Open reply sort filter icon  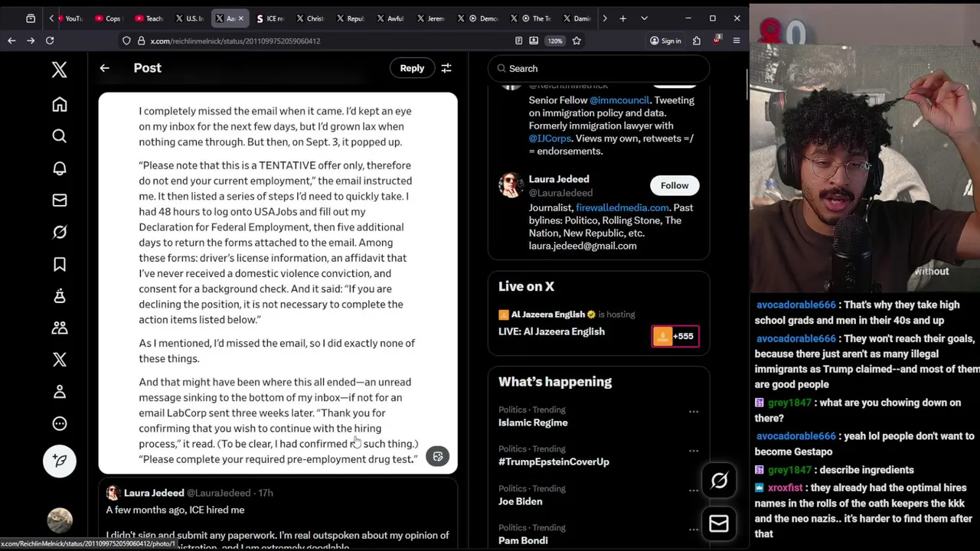tap(446, 68)
